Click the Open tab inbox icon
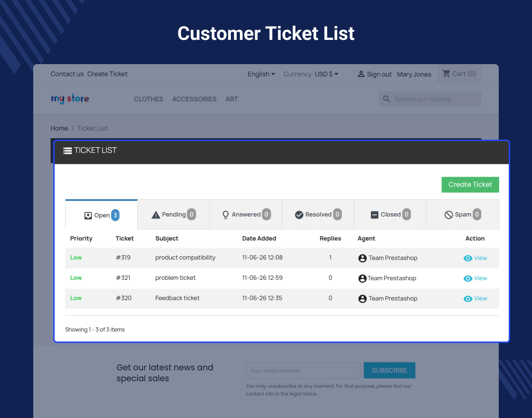532x418 pixels. tap(88, 216)
